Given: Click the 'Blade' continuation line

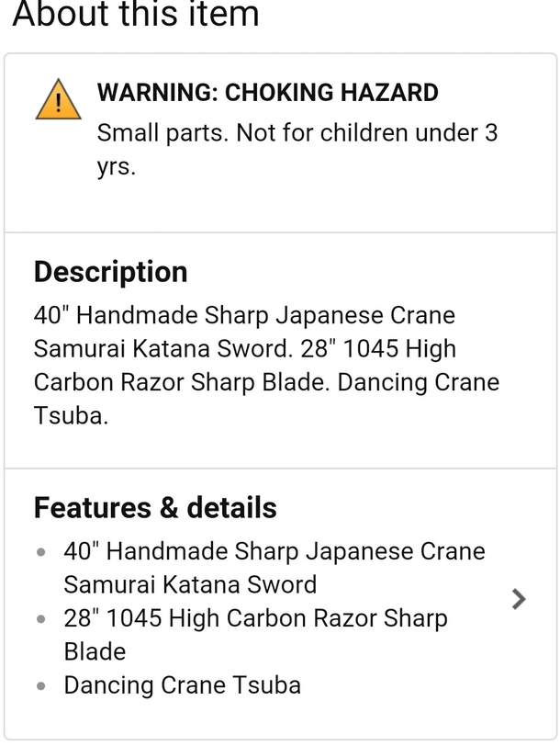Looking at the screenshot, I should 95,651.
